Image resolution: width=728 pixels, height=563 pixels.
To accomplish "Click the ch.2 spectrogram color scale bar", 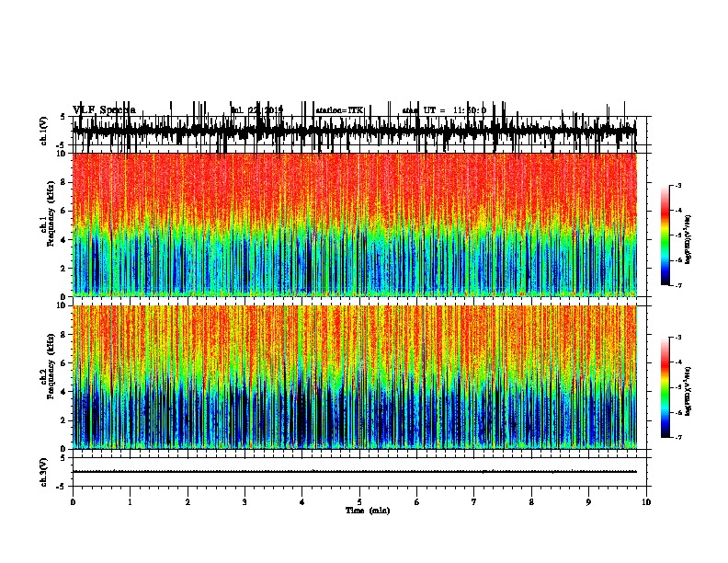I will pos(665,387).
